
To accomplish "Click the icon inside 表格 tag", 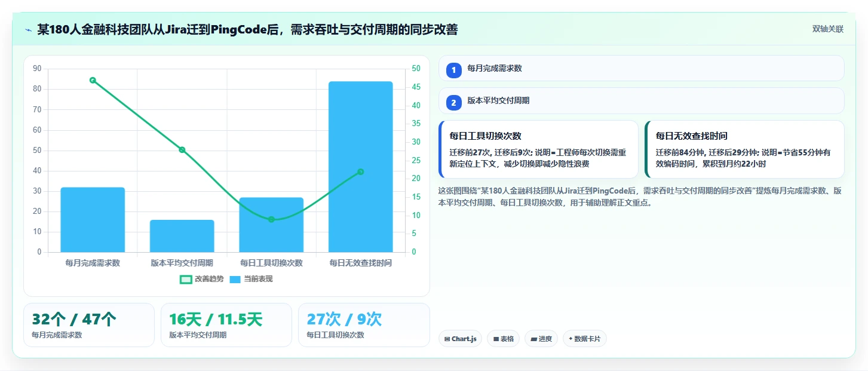I will (496, 339).
